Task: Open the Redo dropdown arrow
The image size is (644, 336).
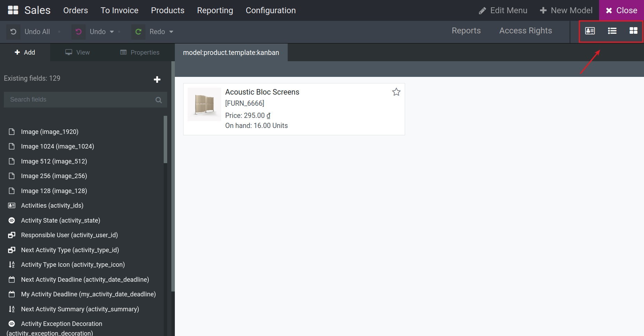Action: click(171, 32)
